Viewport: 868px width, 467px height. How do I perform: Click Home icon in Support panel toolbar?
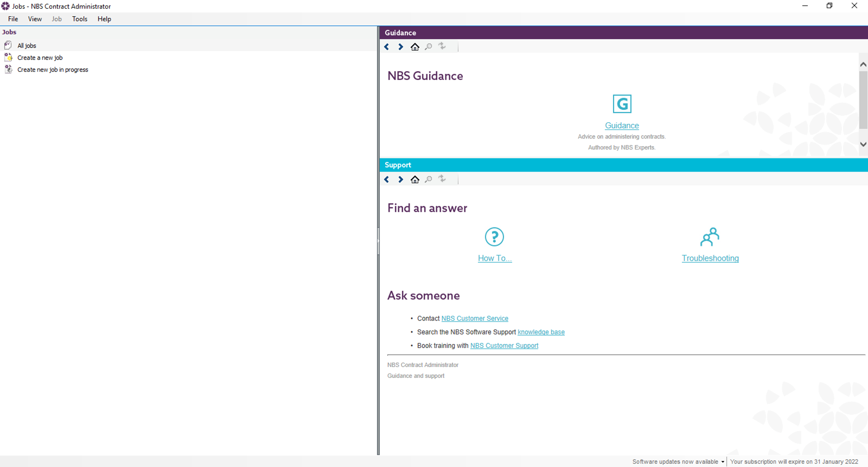coord(415,179)
